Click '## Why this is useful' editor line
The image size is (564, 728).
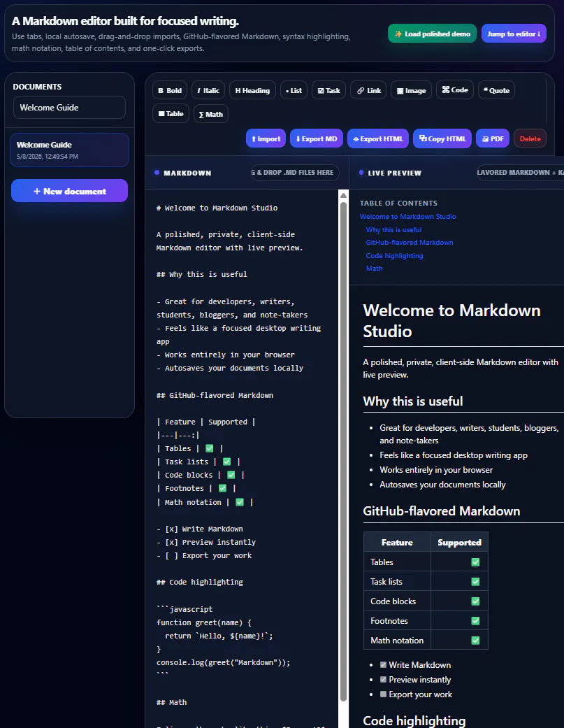point(202,274)
